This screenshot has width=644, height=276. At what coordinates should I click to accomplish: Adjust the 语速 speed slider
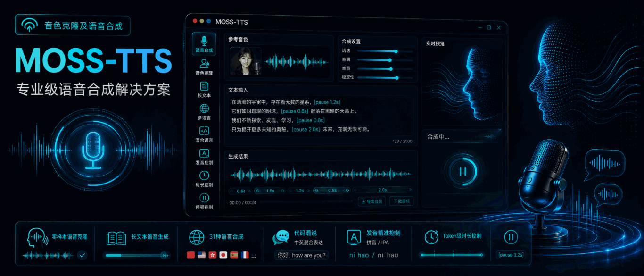(x=384, y=51)
